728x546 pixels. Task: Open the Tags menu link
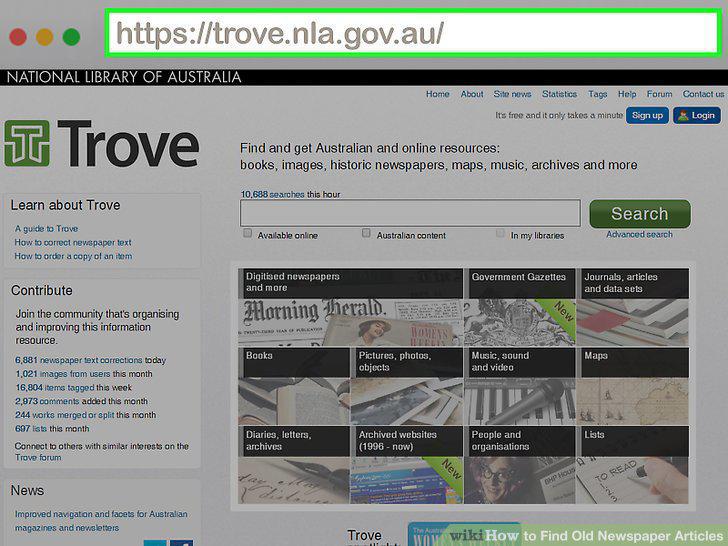point(598,94)
